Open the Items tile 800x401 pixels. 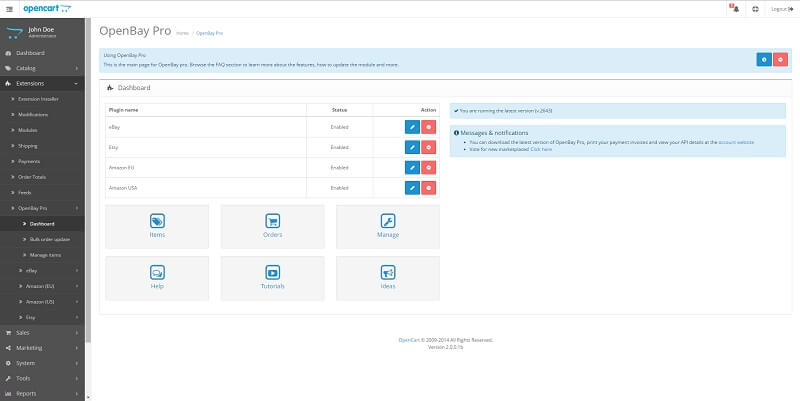click(157, 227)
